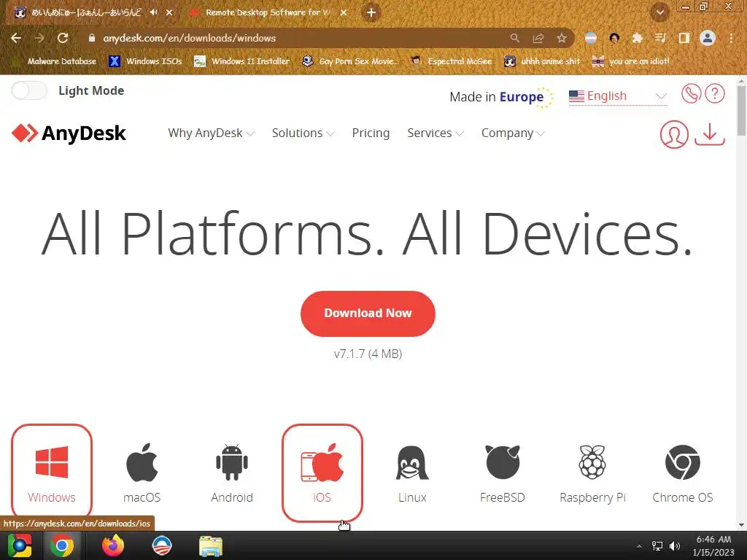Screen dimensions: 747x560
Task: Click the Made in Europe label
Action: (x=502, y=97)
